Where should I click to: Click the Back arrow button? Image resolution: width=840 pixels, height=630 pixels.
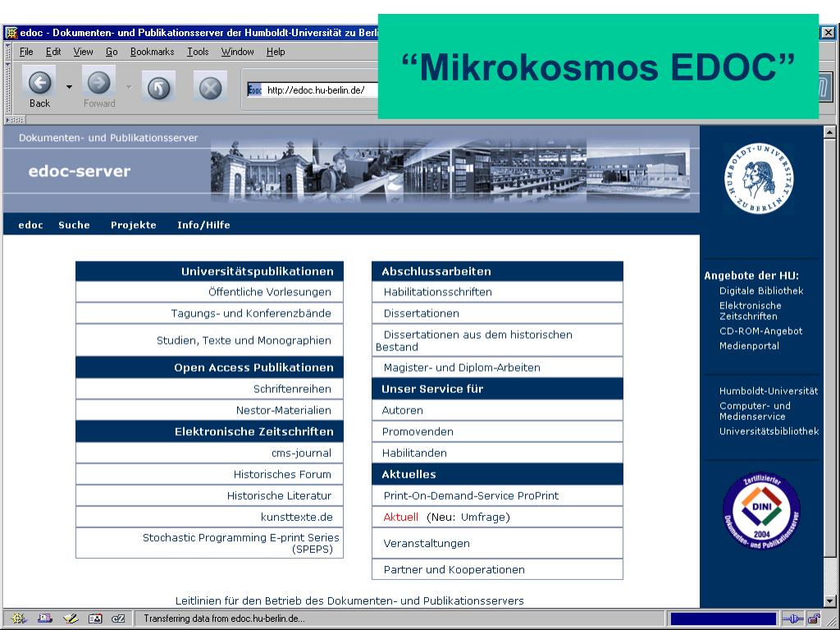[x=39, y=84]
